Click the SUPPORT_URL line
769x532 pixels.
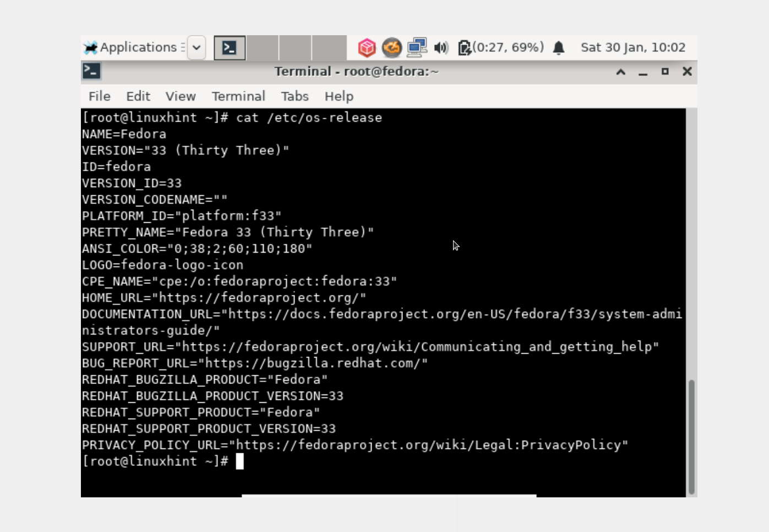coord(370,347)
